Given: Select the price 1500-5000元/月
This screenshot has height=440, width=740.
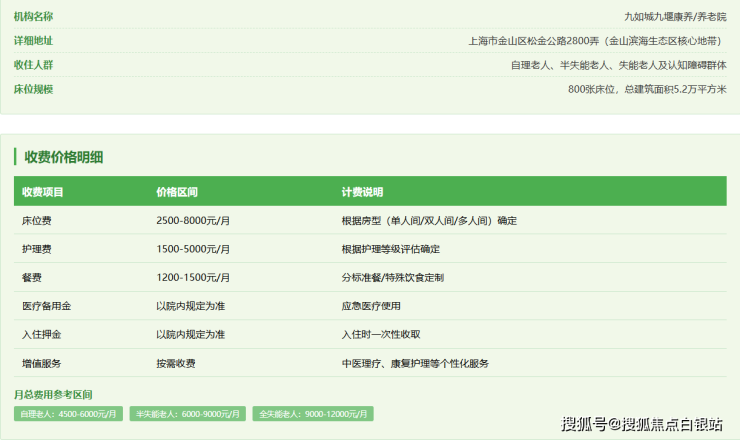Looking at the screenshot, I should pyautogui.click(x=193, y=249).
